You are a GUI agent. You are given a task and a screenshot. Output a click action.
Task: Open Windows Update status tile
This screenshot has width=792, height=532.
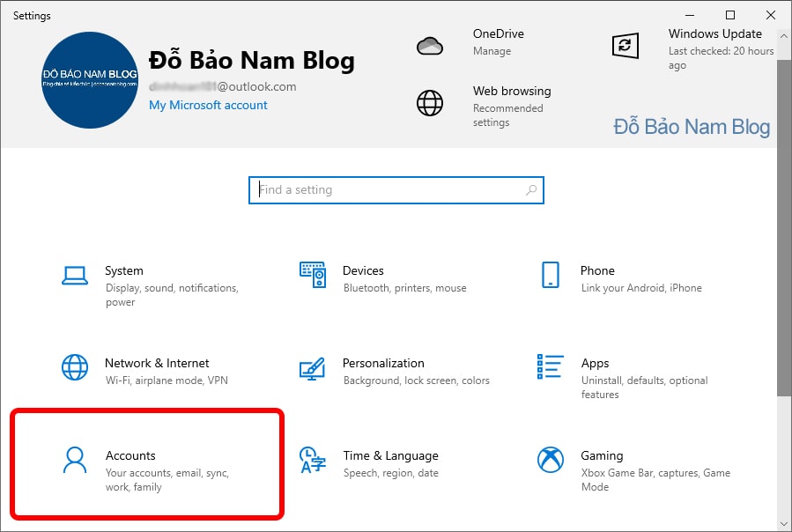click(692, 48)
